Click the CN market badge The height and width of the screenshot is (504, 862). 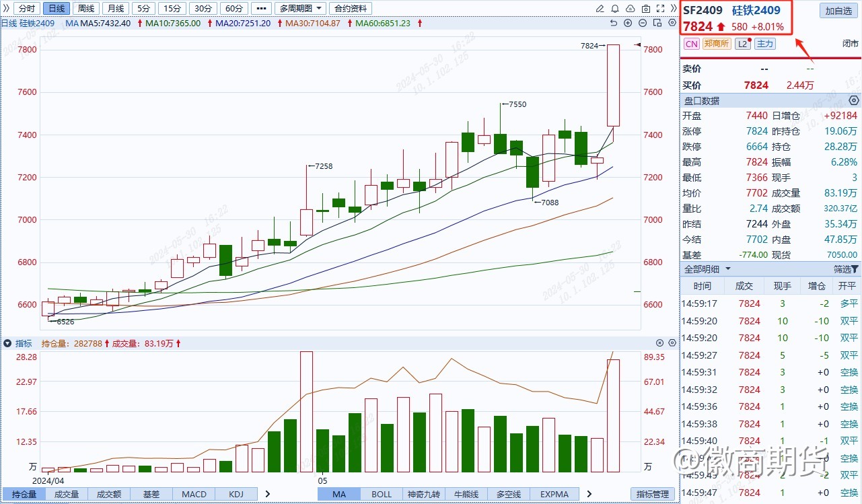tap(691, 44)
